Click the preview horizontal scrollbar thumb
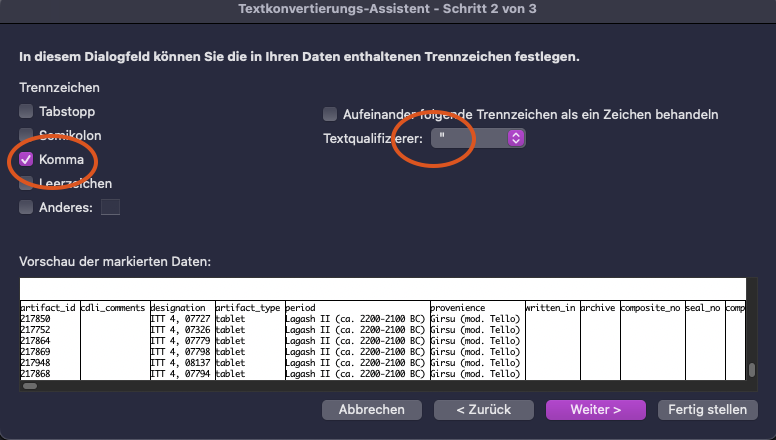The height and width of the screenshot is (440, 776). click(30, 386)
